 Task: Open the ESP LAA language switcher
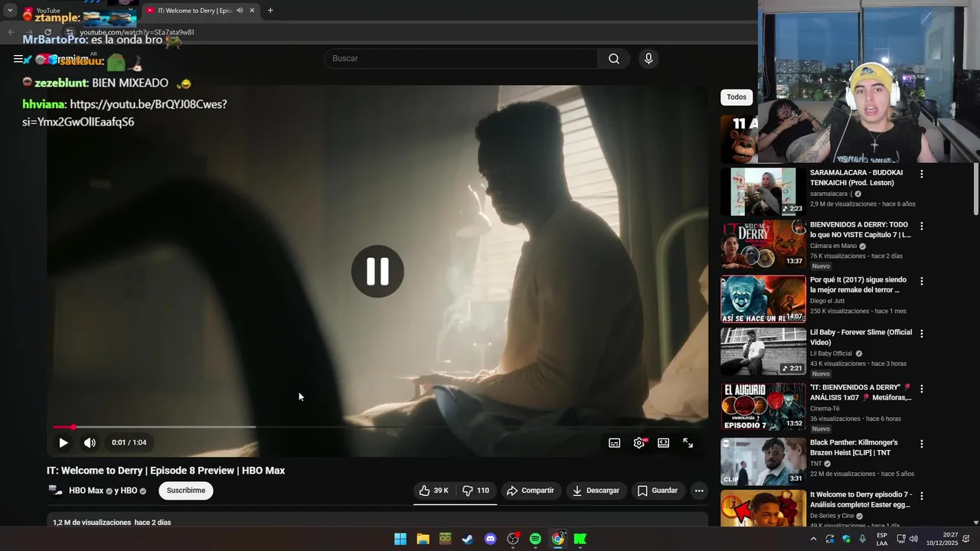point(882,539)
